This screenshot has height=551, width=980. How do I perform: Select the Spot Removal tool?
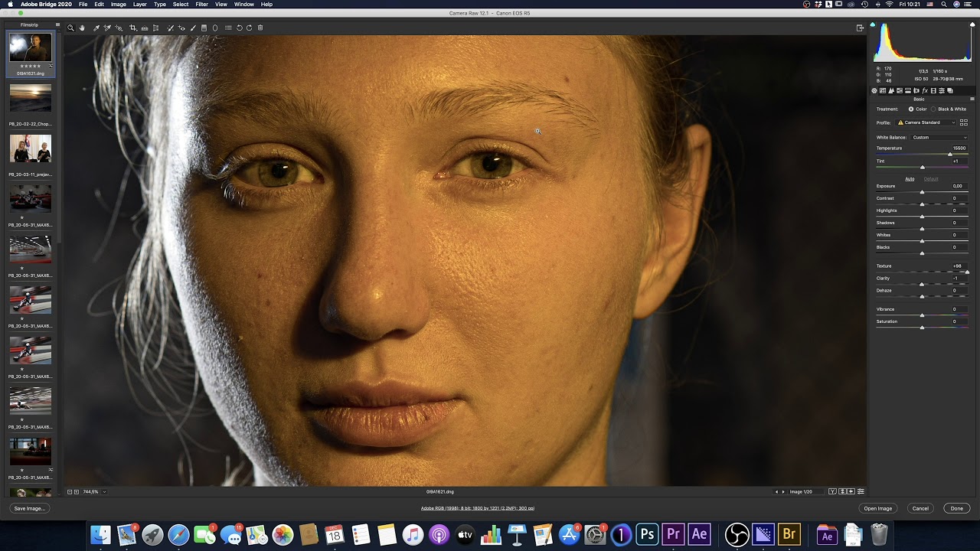[x=170, y=28]
